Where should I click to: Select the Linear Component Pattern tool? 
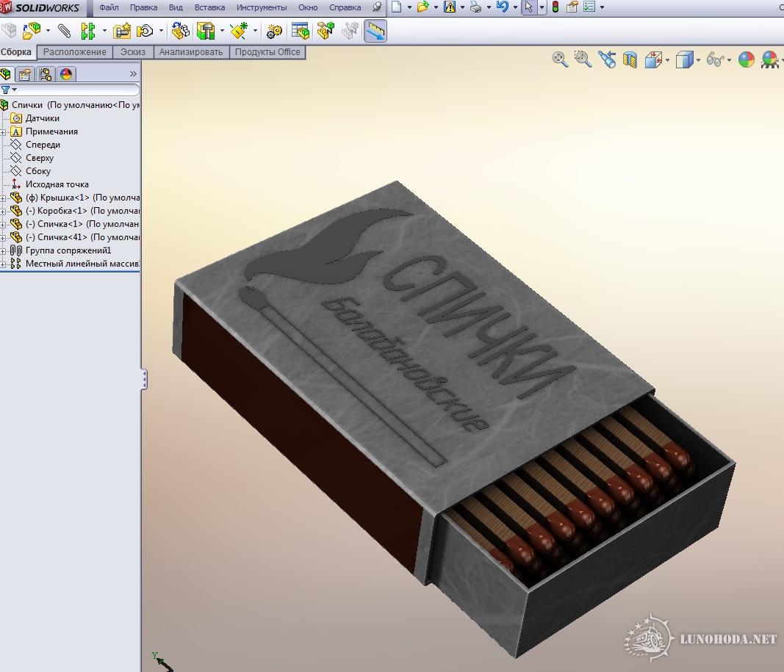[88, 31]
